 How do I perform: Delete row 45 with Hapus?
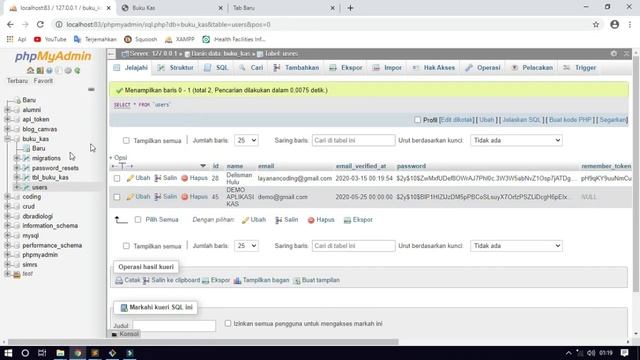coord(194,197)
